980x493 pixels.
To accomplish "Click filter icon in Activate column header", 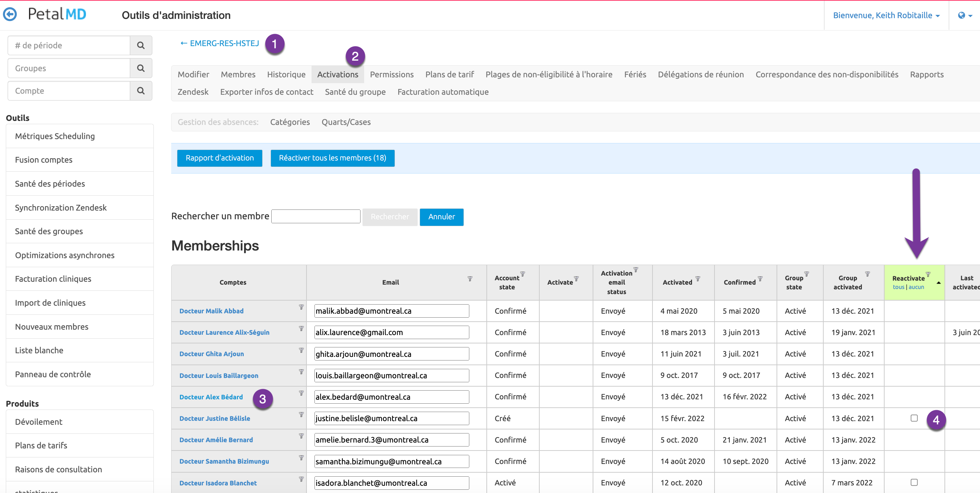I will coord(576,279).
